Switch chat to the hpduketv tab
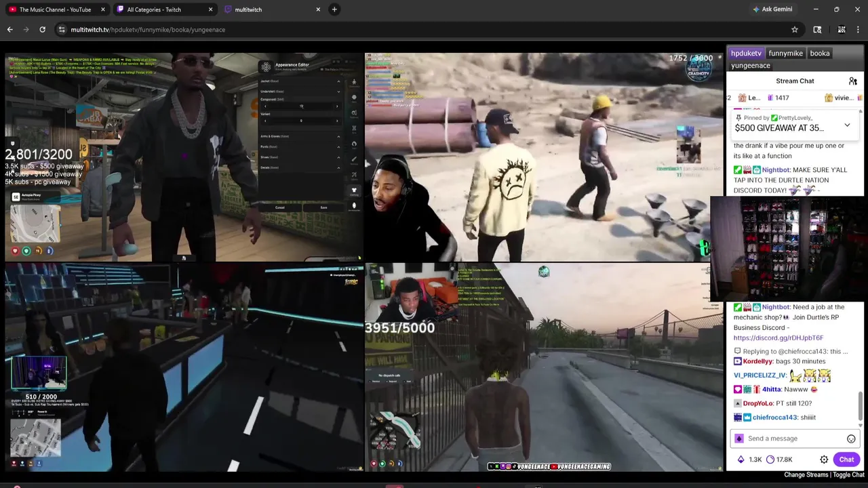 click(x=746, y=53)
